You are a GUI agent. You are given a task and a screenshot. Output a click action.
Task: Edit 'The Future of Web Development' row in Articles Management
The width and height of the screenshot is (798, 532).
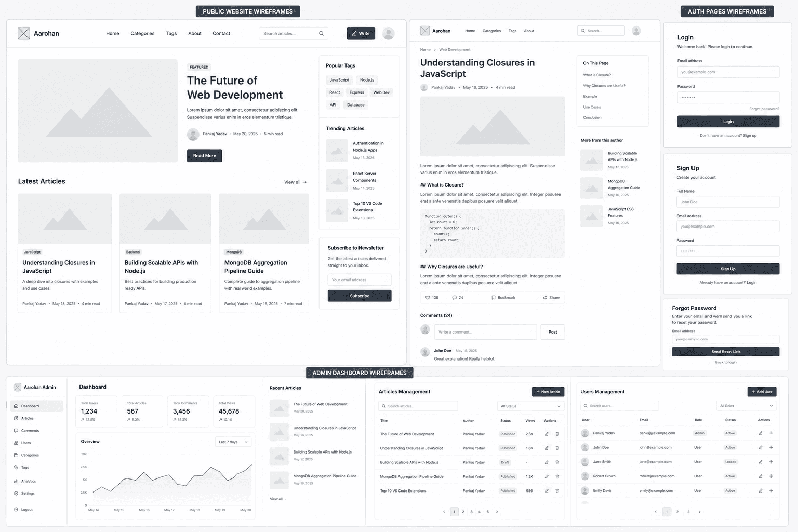[547, 434]
